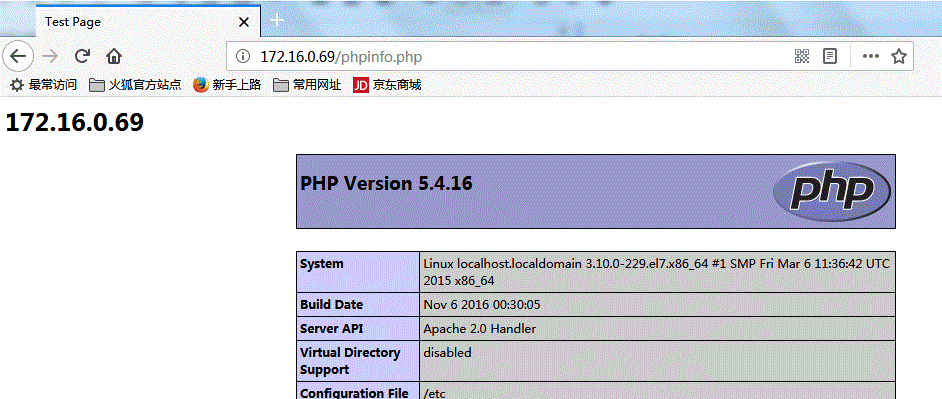
Task: Click the Apache 2.0 Handler value
Action: [x=479, y=329]
